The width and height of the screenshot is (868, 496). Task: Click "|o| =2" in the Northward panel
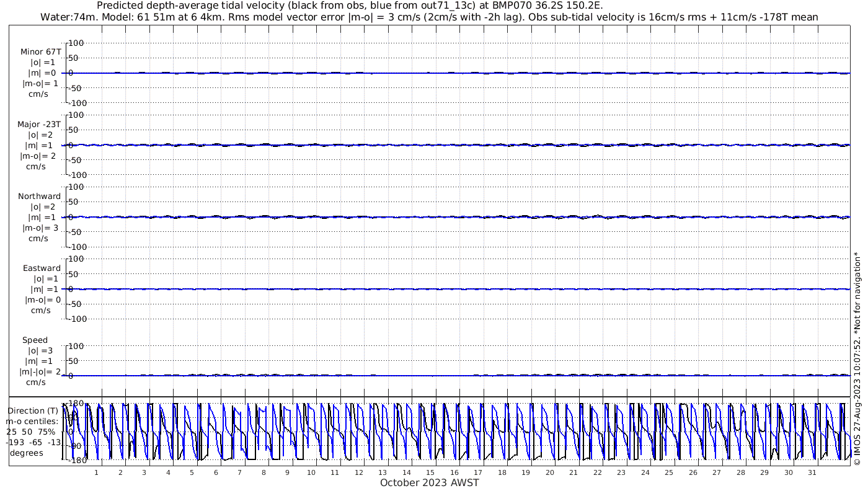(x=44, y=206)
